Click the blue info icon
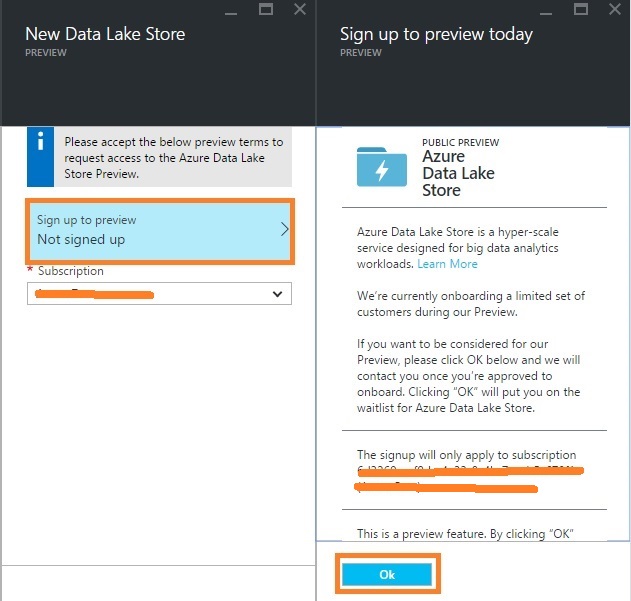 point(40,142)
